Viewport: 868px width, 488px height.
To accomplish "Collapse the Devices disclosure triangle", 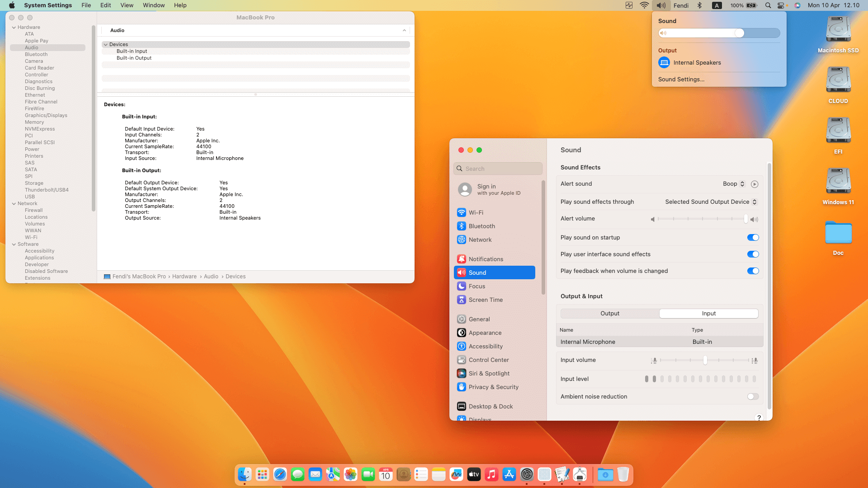I will (105, 45).
